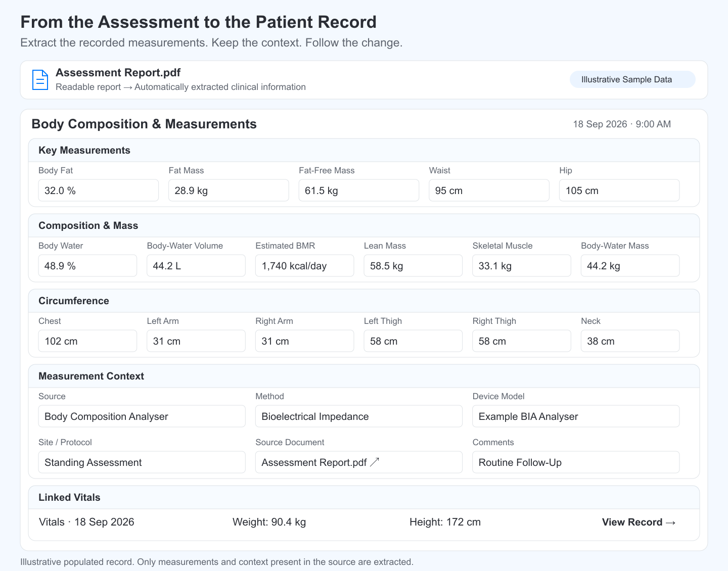Select the Fat-Free Mass field 61.5 kg
The width and height of the screenshot is (728, 571).
point(359,191)
